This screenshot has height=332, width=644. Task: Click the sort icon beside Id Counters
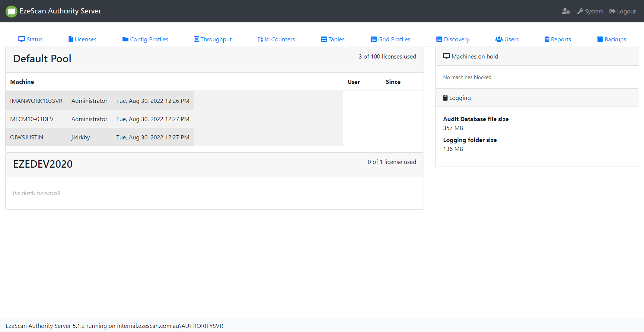pyautogui.click(x=260, y=39)
